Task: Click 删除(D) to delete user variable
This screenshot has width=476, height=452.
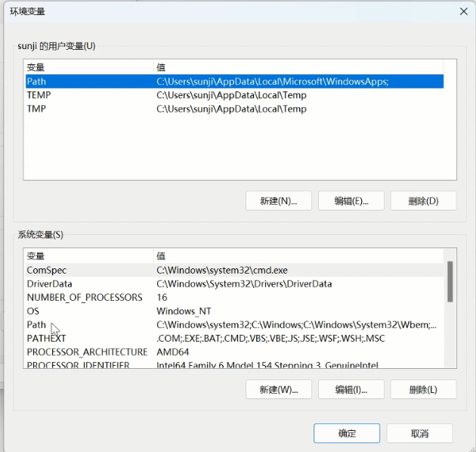Action: (423, 200)
